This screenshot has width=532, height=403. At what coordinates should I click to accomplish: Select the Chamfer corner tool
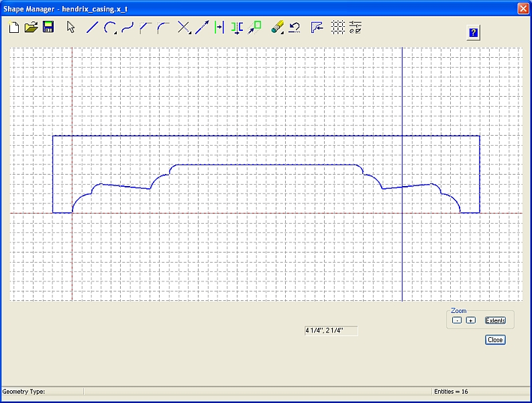pos(145,28)
